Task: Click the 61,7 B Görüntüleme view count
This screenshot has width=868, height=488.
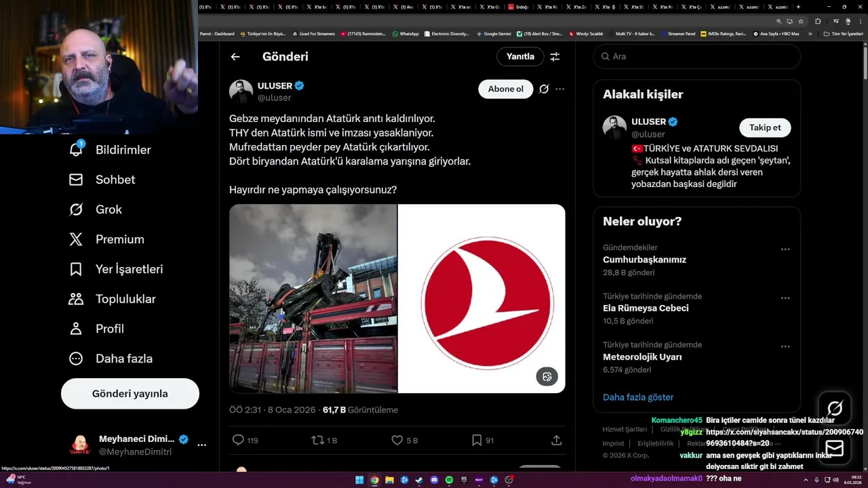Action: pyautogui.click(x=360, y=410)
